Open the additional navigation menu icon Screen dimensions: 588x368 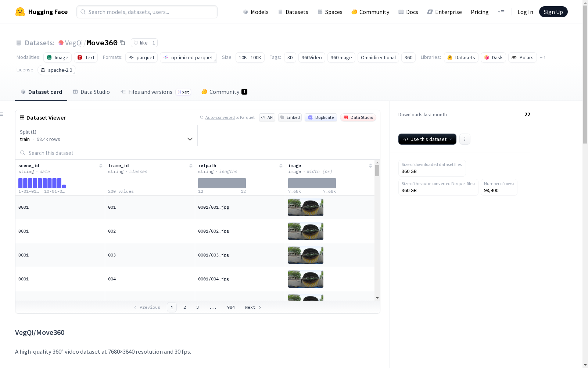tap(501, 12)
